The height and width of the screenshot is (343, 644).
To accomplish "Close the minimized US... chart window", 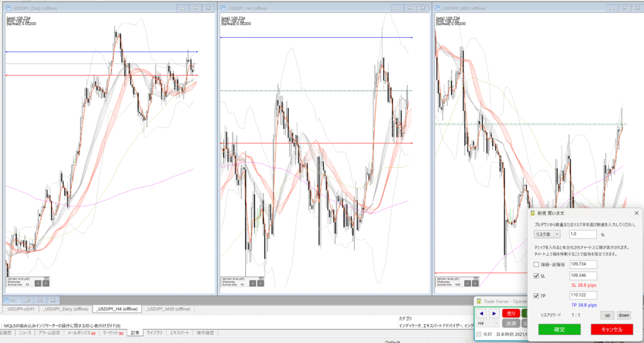I will click(53, 300).
